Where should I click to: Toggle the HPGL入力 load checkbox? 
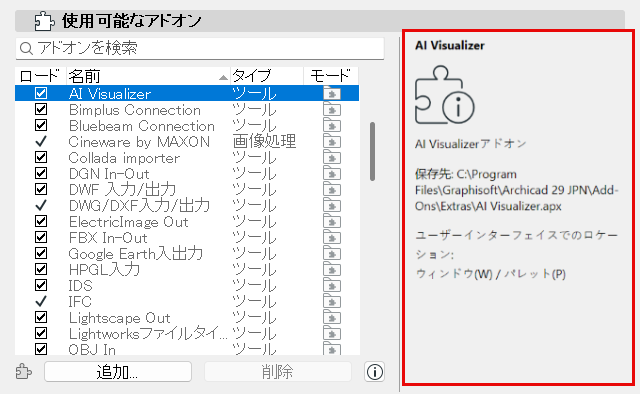[41, 269]
